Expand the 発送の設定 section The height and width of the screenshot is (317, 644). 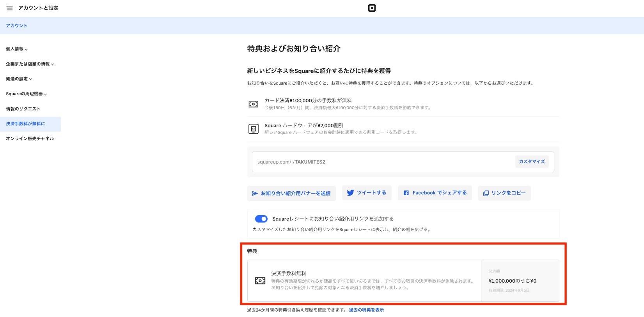pyautogui.click(x=19, y=79)
